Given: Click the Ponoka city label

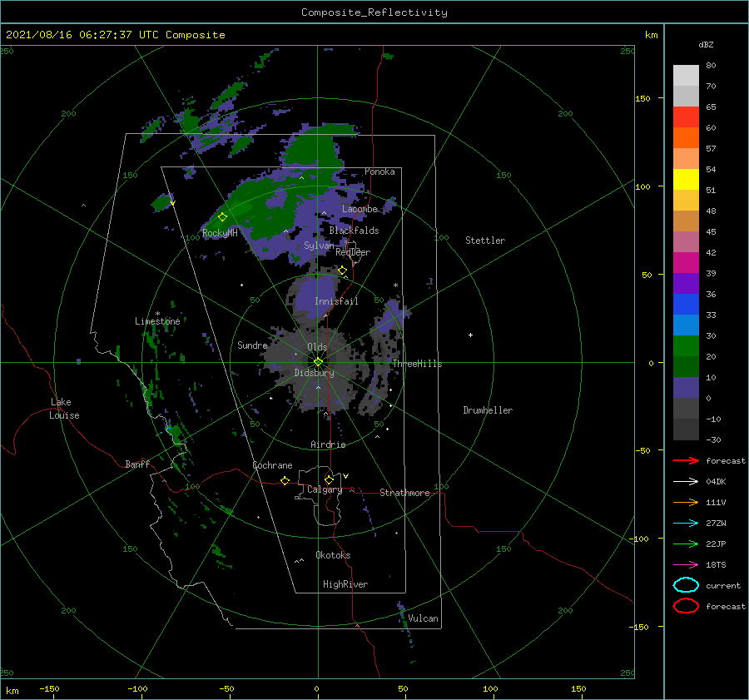Looking at the screenshot, I should point(379,171).
